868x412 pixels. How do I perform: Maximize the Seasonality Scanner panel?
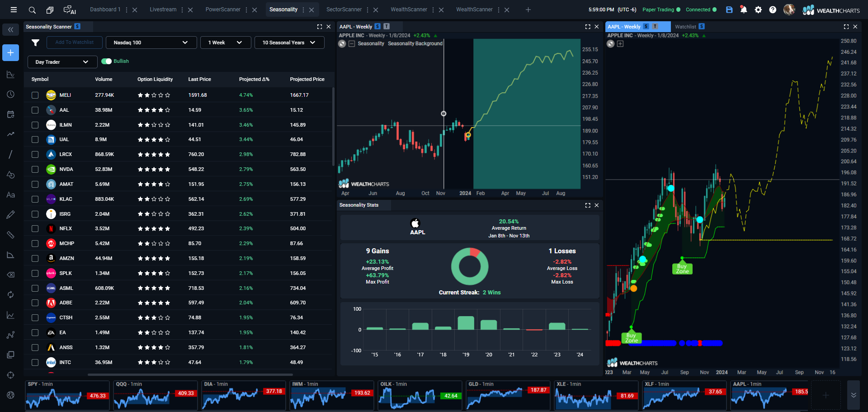click(x=320, y=27)
